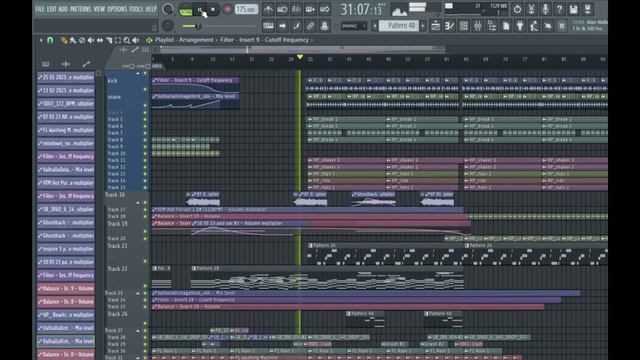This screenshot has width=640, height=360.
Task: Select the playlist delete tool
Action: pos(82,40)
